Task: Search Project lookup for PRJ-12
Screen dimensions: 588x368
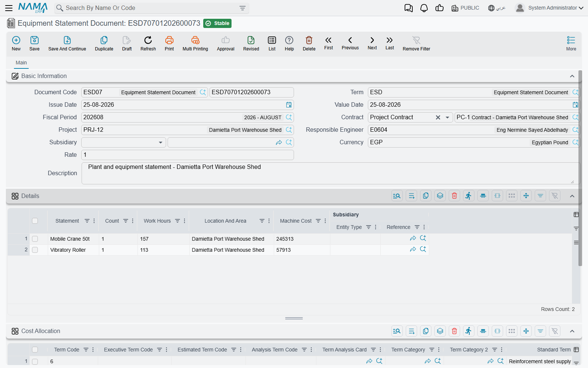Action: coord(289,130)
